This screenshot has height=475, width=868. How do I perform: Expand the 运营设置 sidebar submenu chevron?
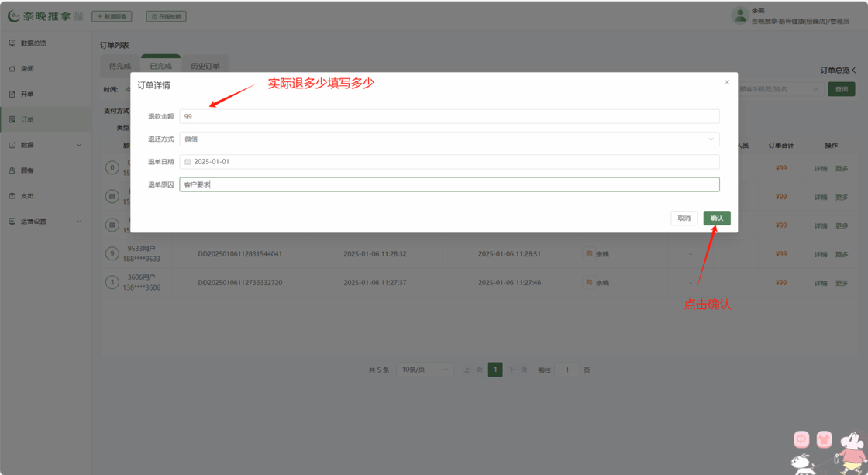(78, 222)
